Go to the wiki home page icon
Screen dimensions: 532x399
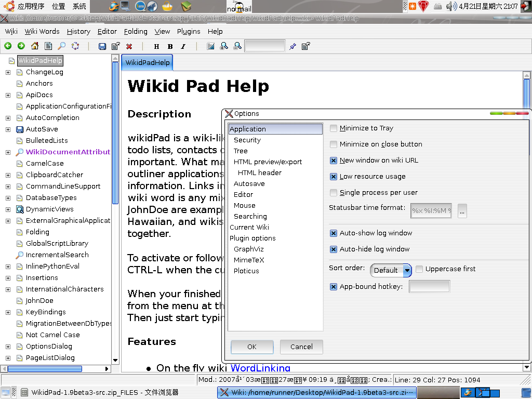point(35,46)
